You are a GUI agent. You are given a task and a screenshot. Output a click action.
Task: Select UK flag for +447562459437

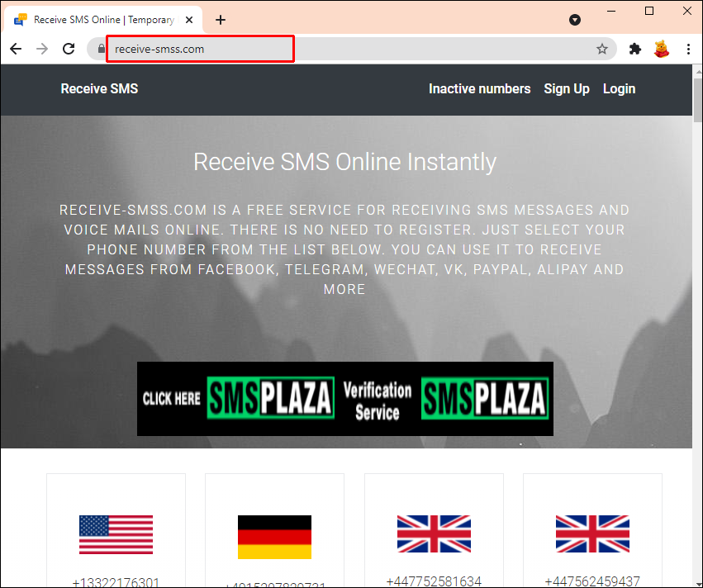tap(592, 533)
